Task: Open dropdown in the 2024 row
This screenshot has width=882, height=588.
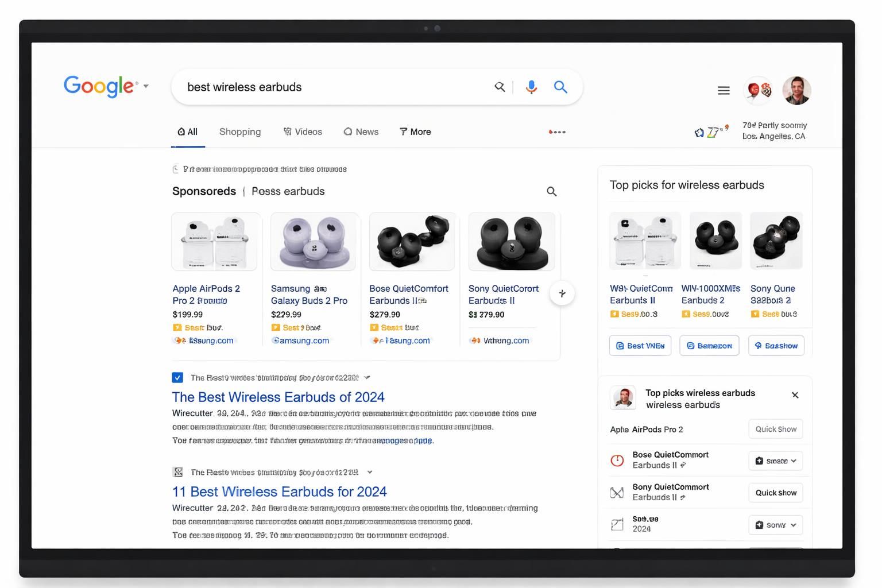Action: tap(776, 525)
